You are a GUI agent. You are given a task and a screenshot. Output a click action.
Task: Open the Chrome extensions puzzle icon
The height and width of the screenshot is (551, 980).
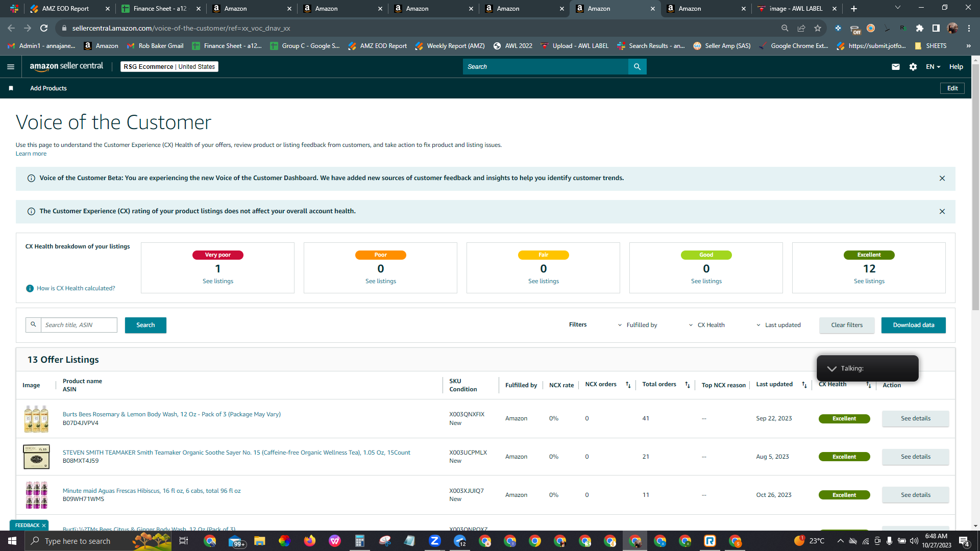click(x=920, y=29)
